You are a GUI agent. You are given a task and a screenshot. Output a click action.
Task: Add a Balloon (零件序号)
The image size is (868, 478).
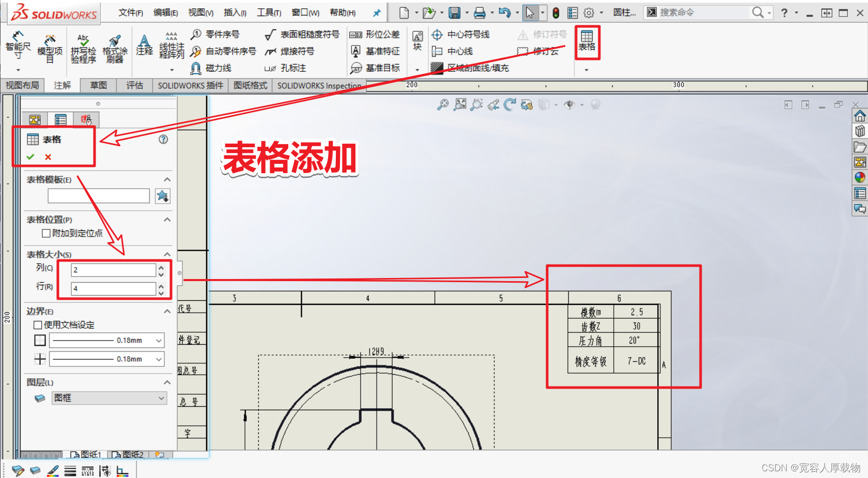[215, 34]
